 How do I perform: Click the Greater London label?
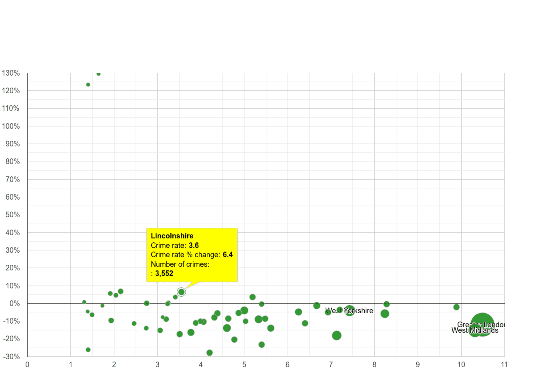[x=481, y=325]
